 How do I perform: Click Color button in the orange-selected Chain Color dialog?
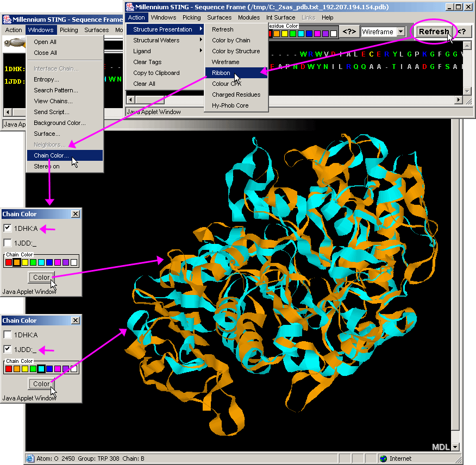42,278
